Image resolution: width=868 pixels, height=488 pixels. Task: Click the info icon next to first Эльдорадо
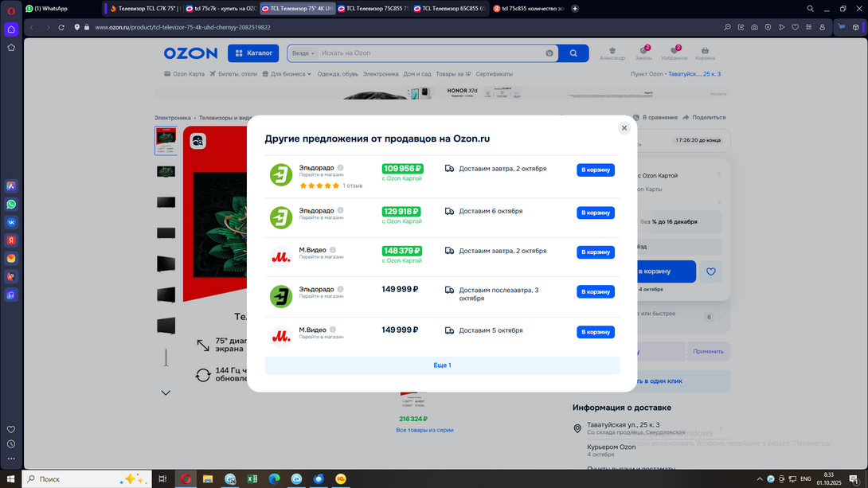(341, 168)
